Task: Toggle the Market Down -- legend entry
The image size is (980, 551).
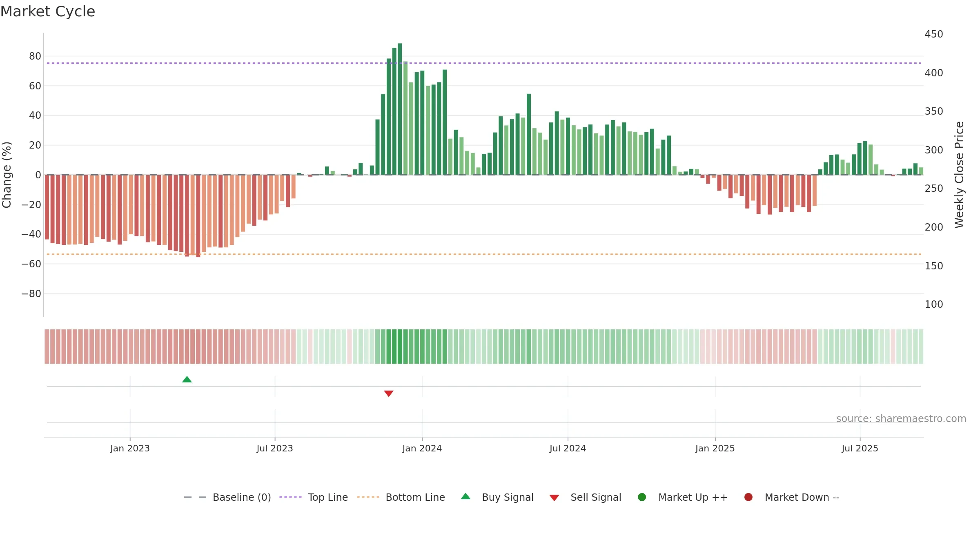Action: coord(792,497)
